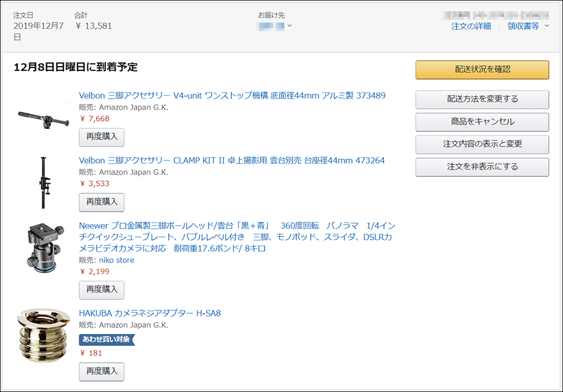Click seller text under HAKUBA H-SA8
Viewport: 563px width, 392px height.
[x=123, y=325]
